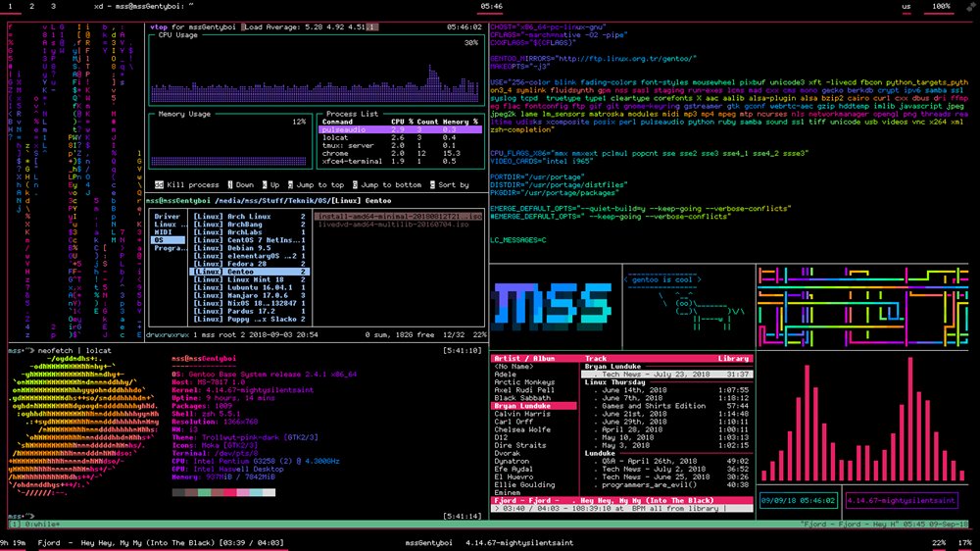Click the cmus now-playing 'Hey Hey, My My' line
This screenshot has height=551, width=980.
click(622, 500)
